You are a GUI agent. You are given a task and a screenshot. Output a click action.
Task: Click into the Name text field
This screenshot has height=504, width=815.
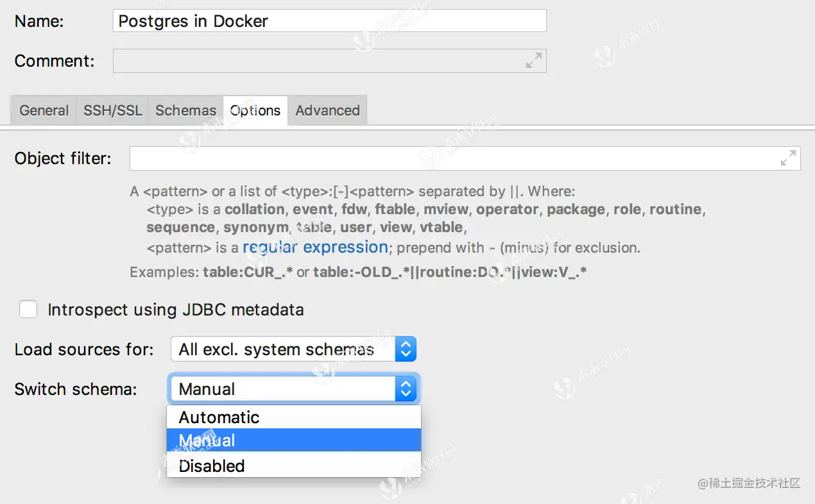(x=329, y=21)
